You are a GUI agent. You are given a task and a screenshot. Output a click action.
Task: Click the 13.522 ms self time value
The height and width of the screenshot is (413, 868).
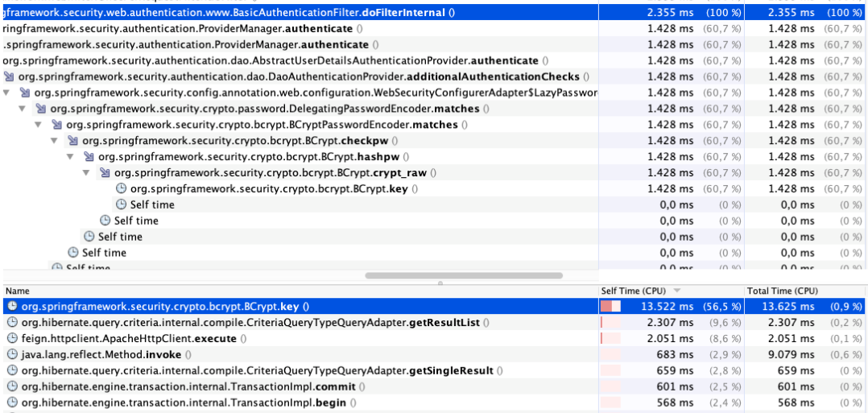tap(667, 306)
